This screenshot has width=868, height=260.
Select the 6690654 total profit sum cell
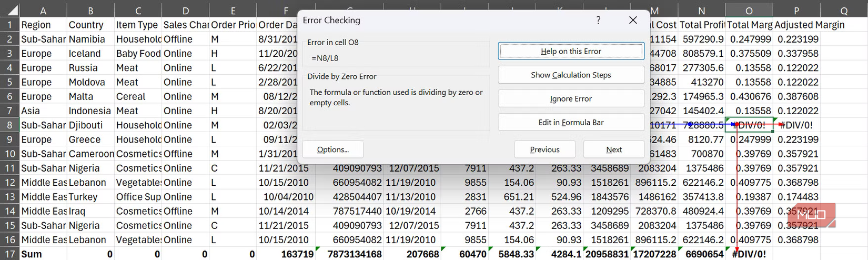coord(701,254)
